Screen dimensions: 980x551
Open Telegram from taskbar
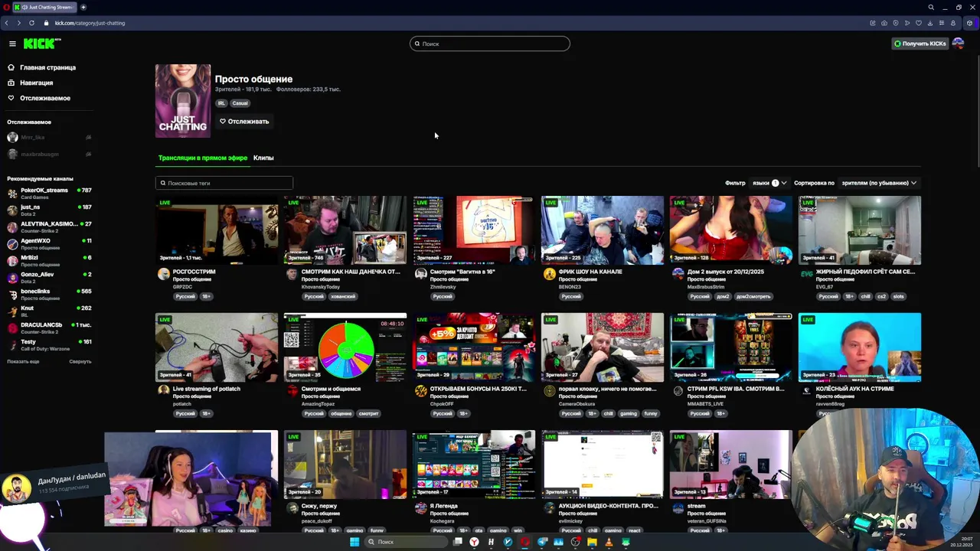pos(542,542)
